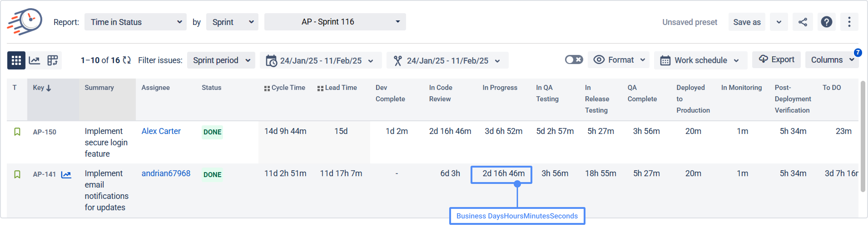Open the AP - Sprint 116 selector
The height and width of the screenshot is (225, 868).
point(335,22)
